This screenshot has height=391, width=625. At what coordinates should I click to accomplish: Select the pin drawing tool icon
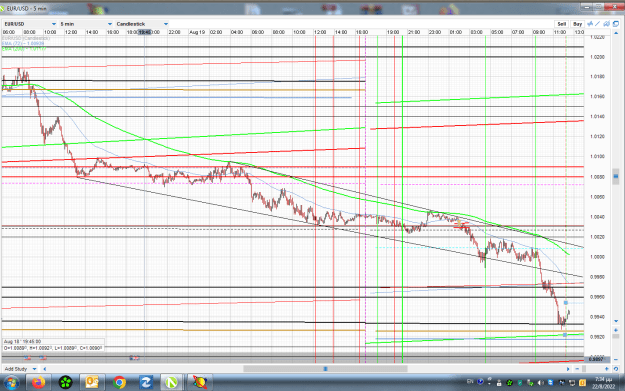(x=590, y=24)
